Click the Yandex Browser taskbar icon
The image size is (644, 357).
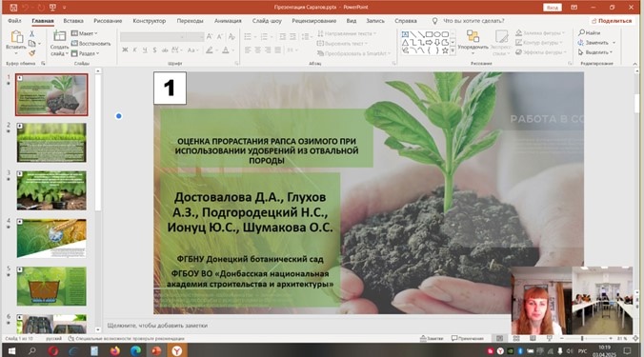point(177,351)
